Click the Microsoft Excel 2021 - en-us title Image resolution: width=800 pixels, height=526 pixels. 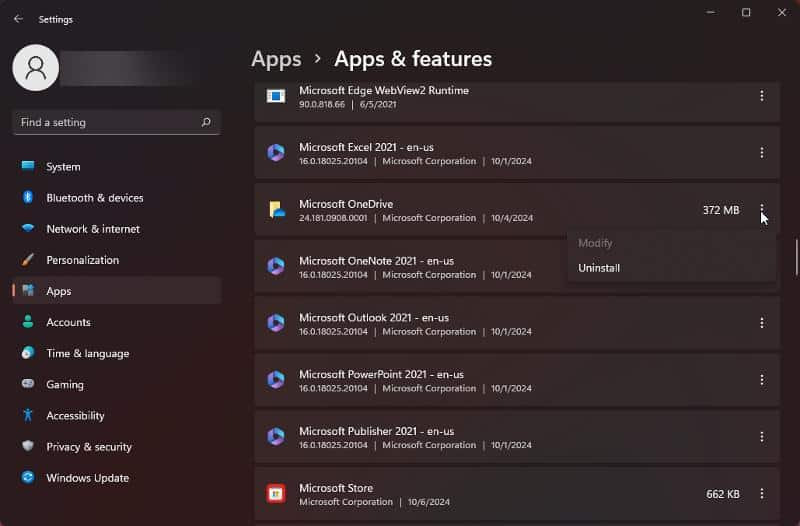click(x=366, y=147)
